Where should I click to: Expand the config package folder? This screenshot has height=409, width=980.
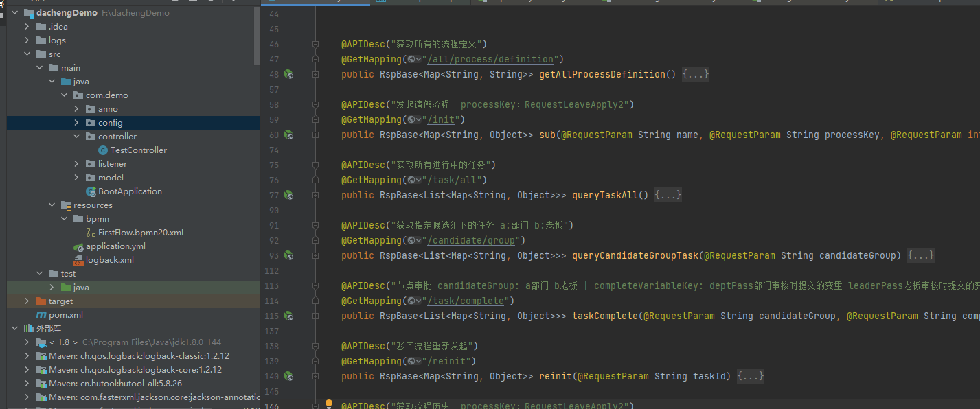click(77, 123)
